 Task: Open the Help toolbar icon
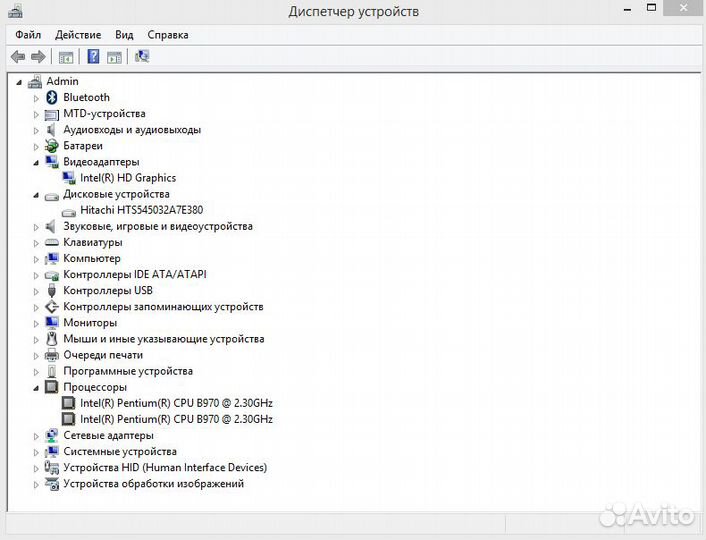[93, 56]
